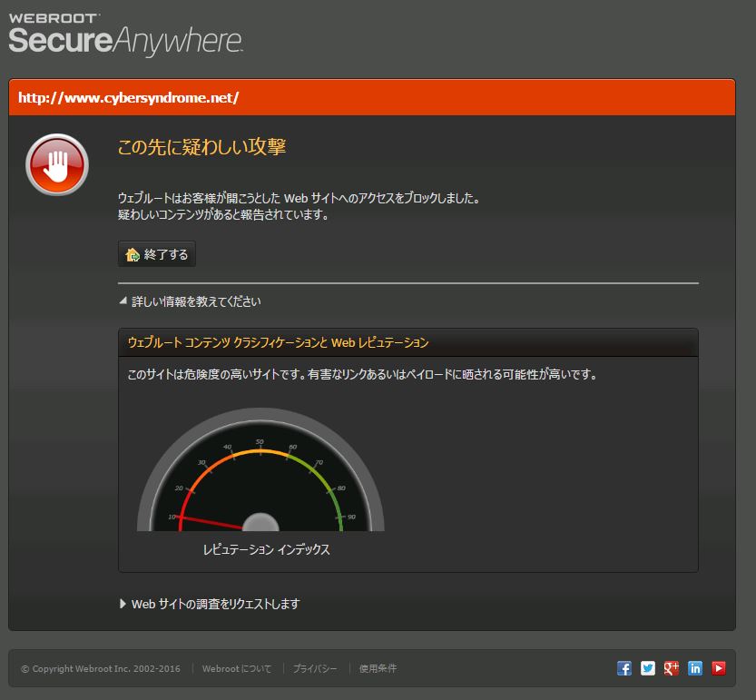The image size is (756, 700).
Task: Click the blocked URL cybersyndrome.net text
Action: point(128,98)
